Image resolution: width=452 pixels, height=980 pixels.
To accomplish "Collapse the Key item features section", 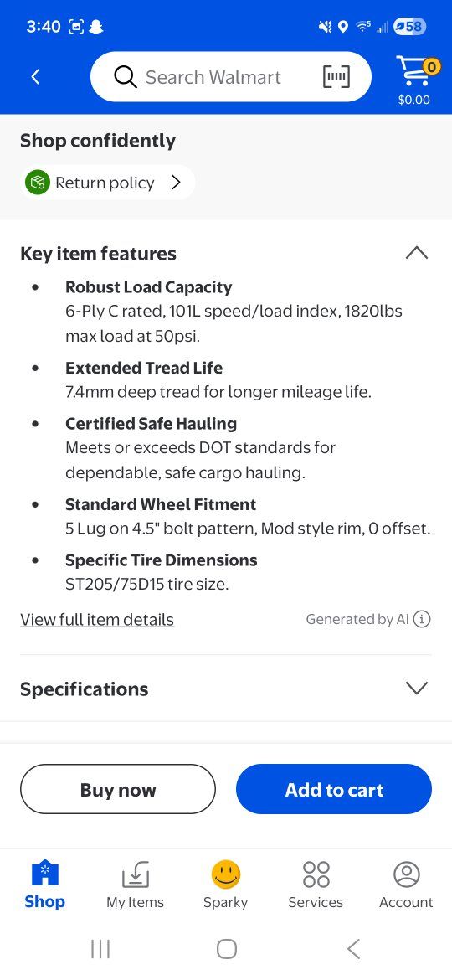I will (416, 253).
